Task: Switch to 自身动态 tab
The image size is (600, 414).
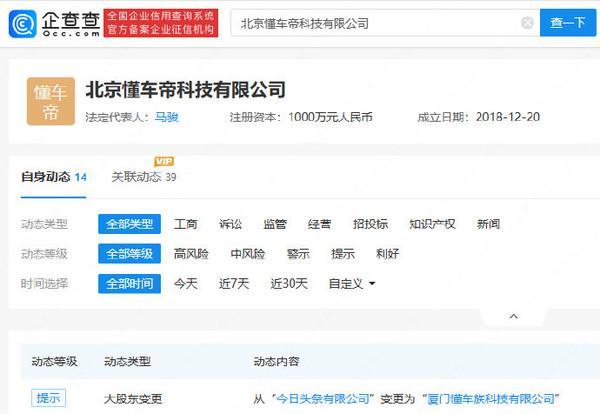Action: point(54,177)
